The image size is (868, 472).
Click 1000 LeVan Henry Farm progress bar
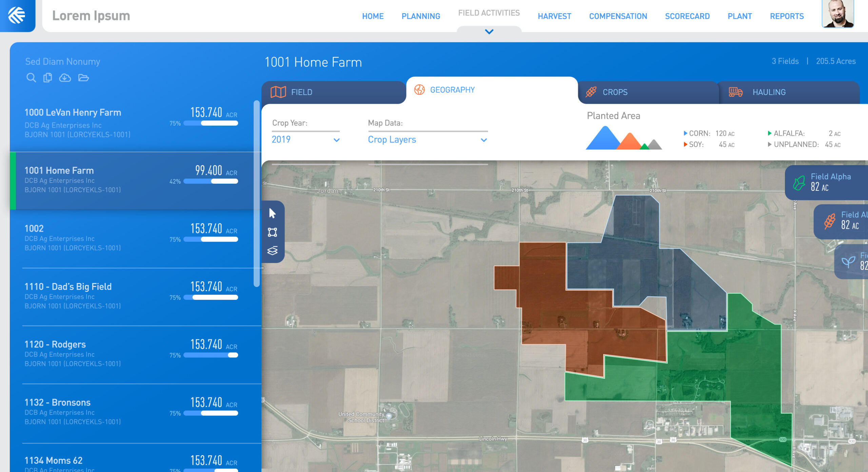(x=211, y=123)
